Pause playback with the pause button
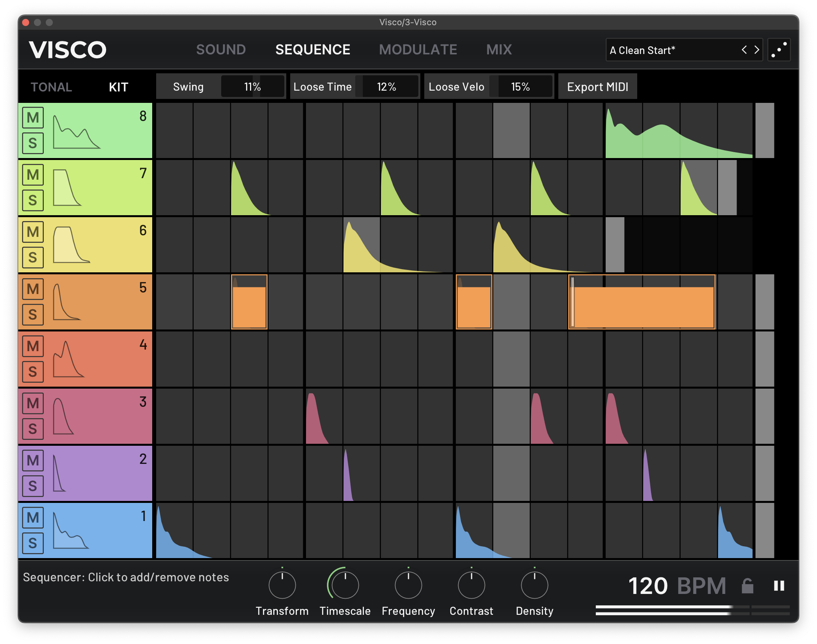 click(x=779, y=586)
